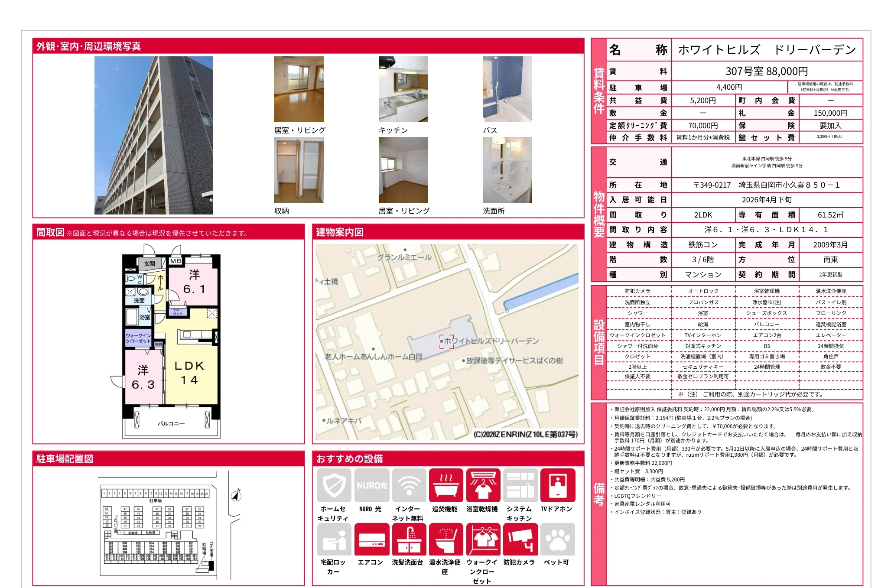Open the building exterior photo
This screenshot has height=588, width=891.
coord(153,135)
